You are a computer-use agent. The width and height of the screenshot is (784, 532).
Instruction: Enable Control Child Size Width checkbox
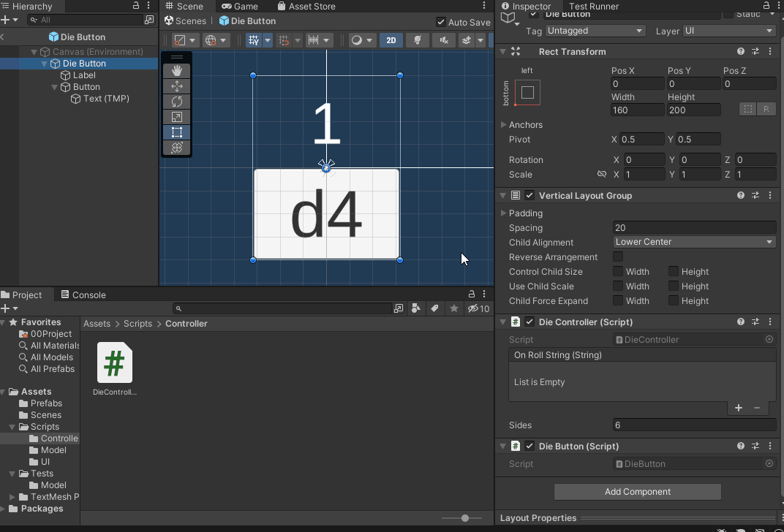(618, 271)
